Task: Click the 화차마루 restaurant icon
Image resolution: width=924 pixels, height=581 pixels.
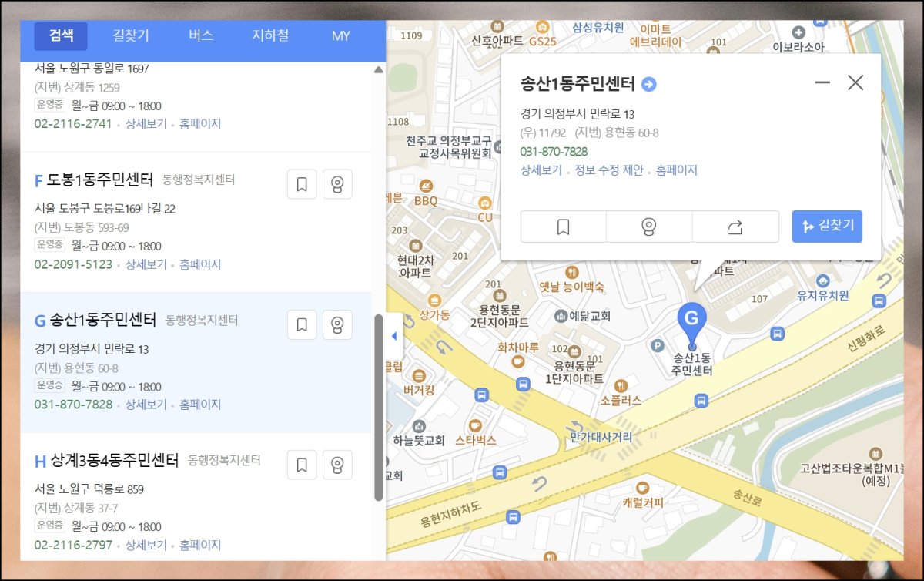Action: click(517, 361)
